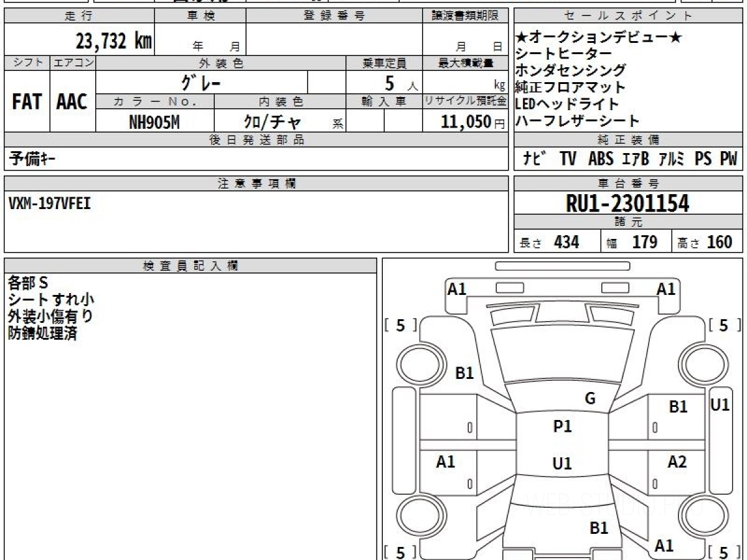Select the ABS equipment item
The height and width of the screenshot is (560, 747).
coord(601,159)
